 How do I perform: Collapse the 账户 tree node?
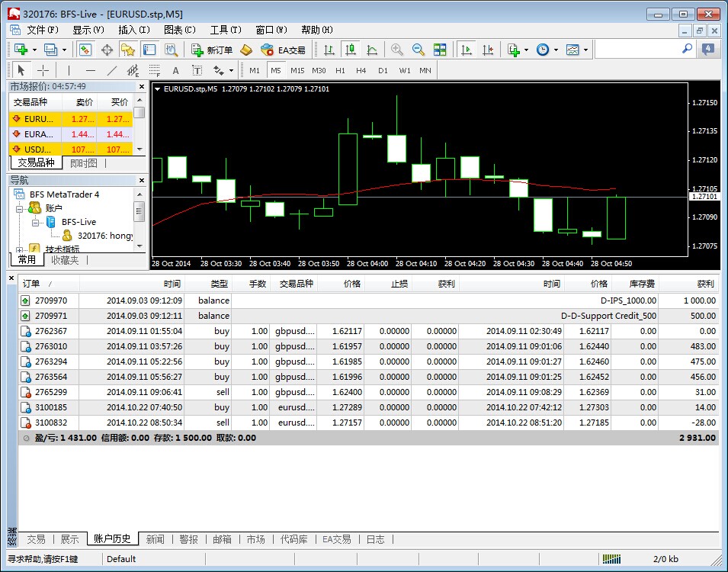[20, 208]
